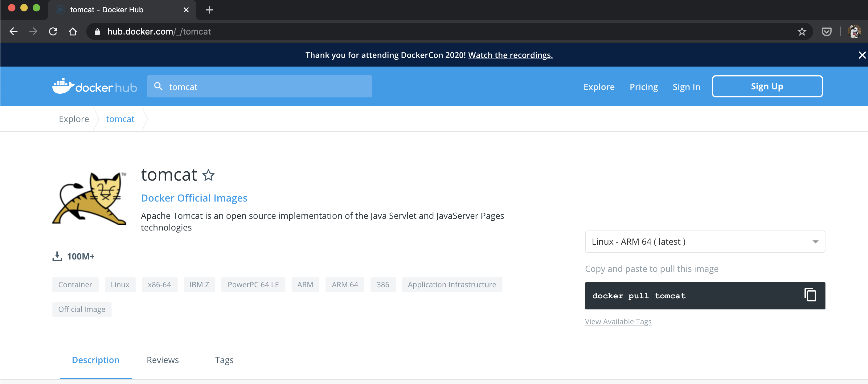Star the tomcat repository
Viewport: 868px width, 384px height.
(x=208, y=175)
